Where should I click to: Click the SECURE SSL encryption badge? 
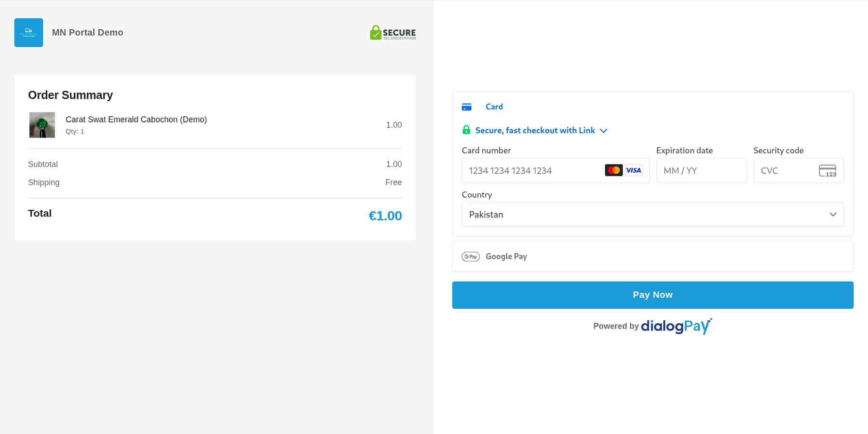point(393,32)
